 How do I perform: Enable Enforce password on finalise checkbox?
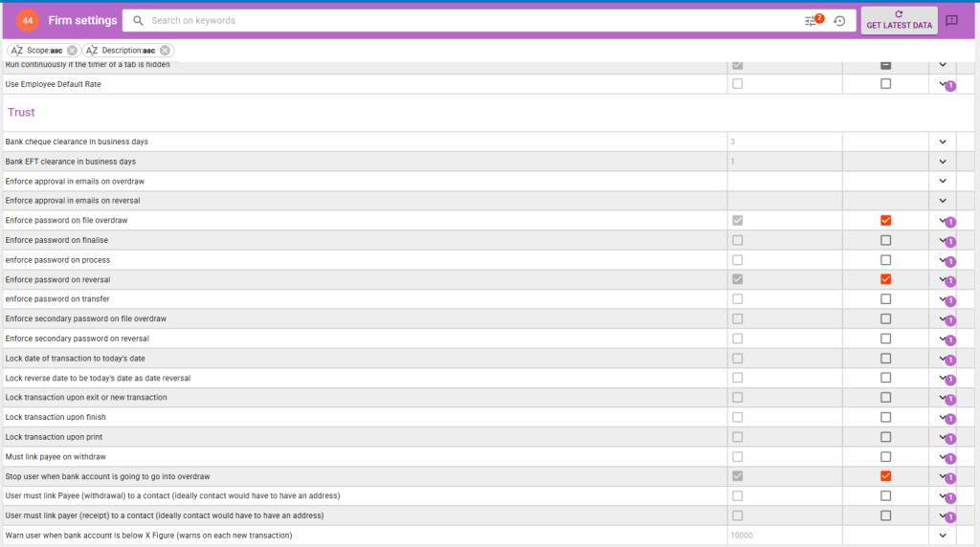tap(885, 240)
